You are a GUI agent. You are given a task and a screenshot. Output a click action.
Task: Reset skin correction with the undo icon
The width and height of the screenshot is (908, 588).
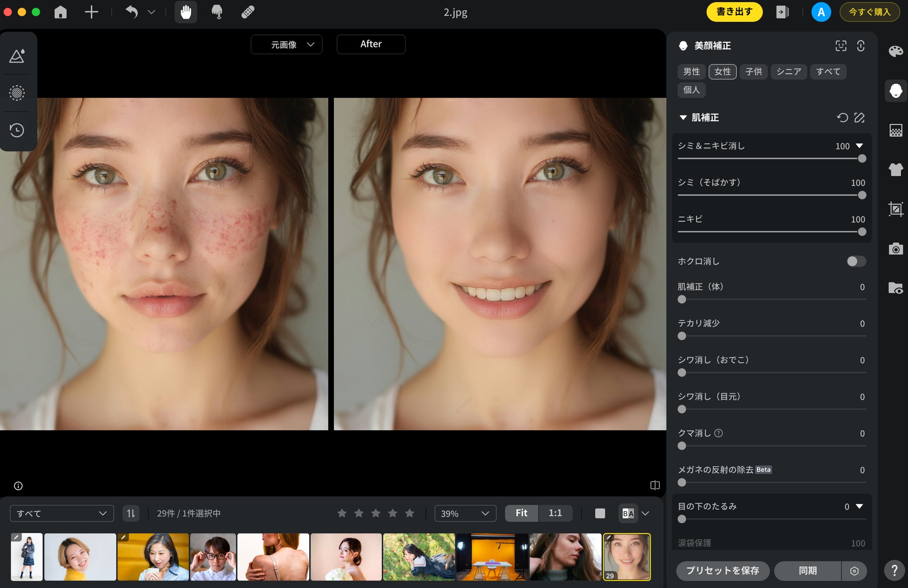pyautogui.click(x=842, y=118)
